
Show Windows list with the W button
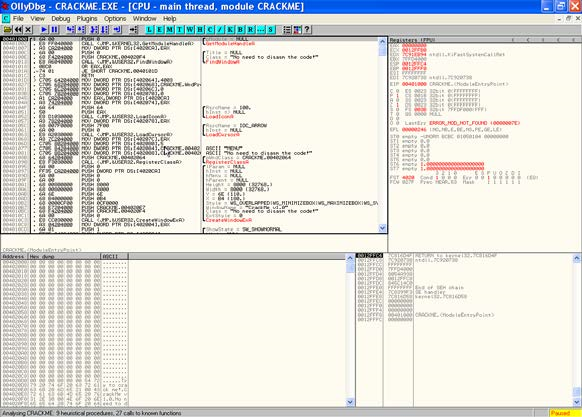pyautogui.click(x=190, y=30)
